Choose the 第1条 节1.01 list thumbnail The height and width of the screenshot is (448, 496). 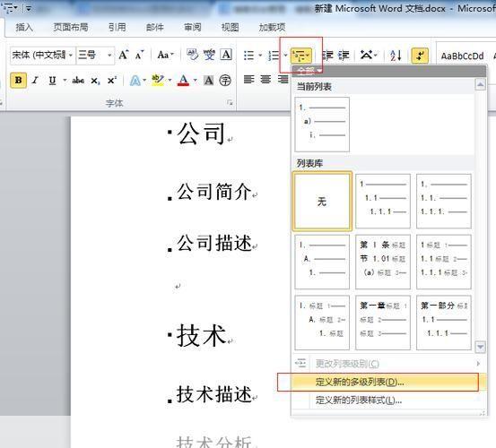[383, 262]
